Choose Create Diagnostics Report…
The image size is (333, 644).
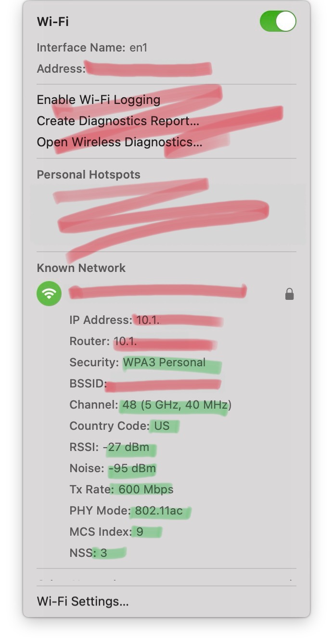click(x=118, y=121)
